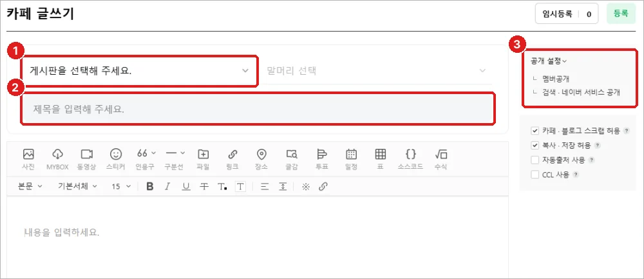Open text alignment options
This screenshot has width=644, height=279.
pyautogui.click(x=265, y=187)
